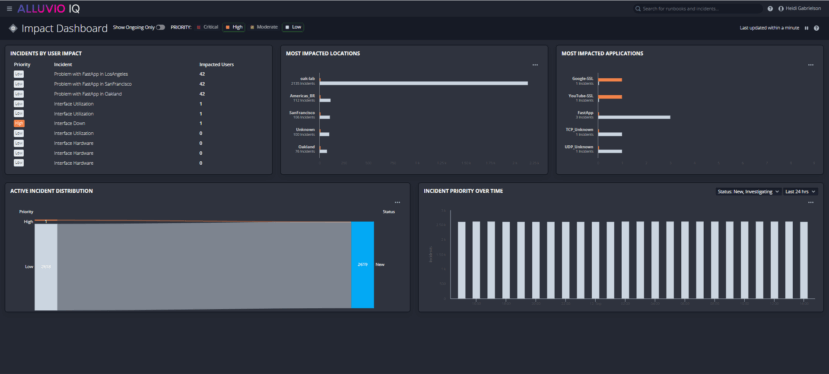
Task: Click last bar in Incident Priority chart
Action: point(804,260)
